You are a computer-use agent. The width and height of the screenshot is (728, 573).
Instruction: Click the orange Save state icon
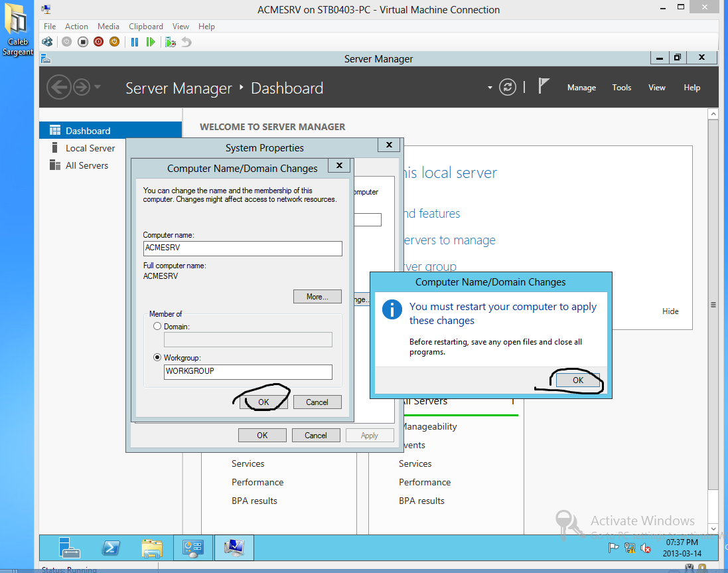114,42
